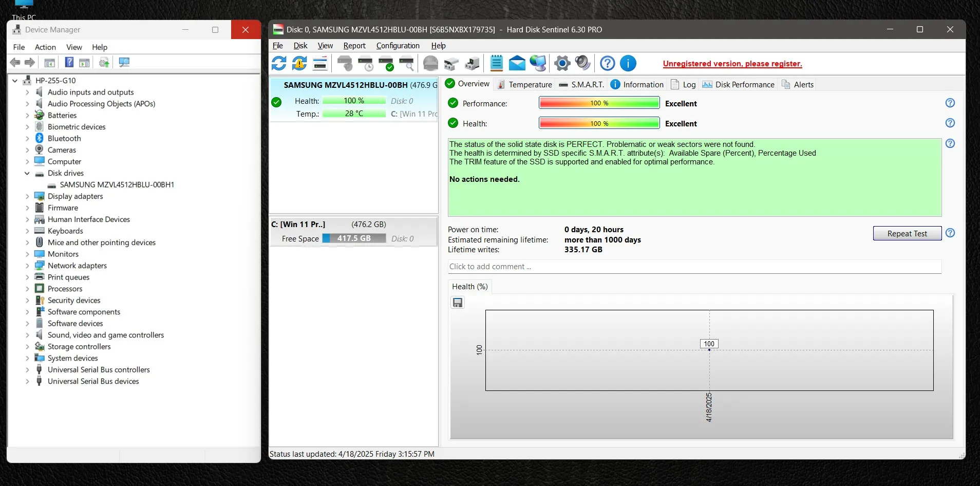Click Update driver icon in Device Manager toolbar
The image size is (980, 486).
tap(104, 62)
